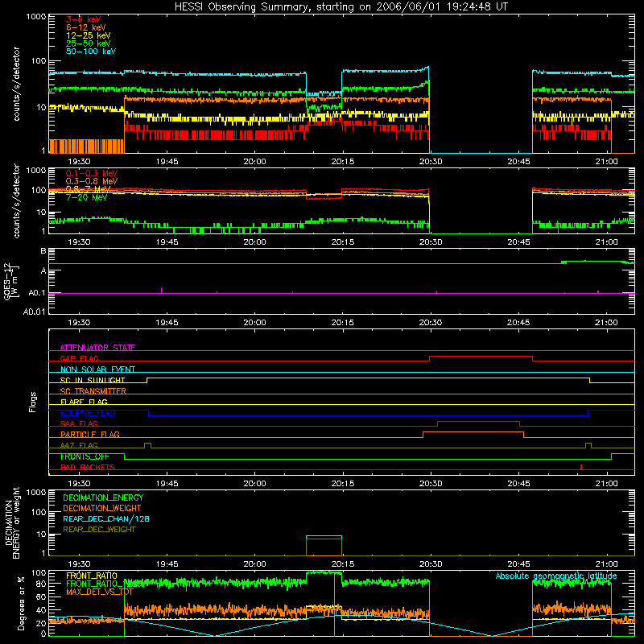Screen dimensions: 644x644
Task: Select the ATTENUATOR_STATE flag label
Action: pos(97,348)
